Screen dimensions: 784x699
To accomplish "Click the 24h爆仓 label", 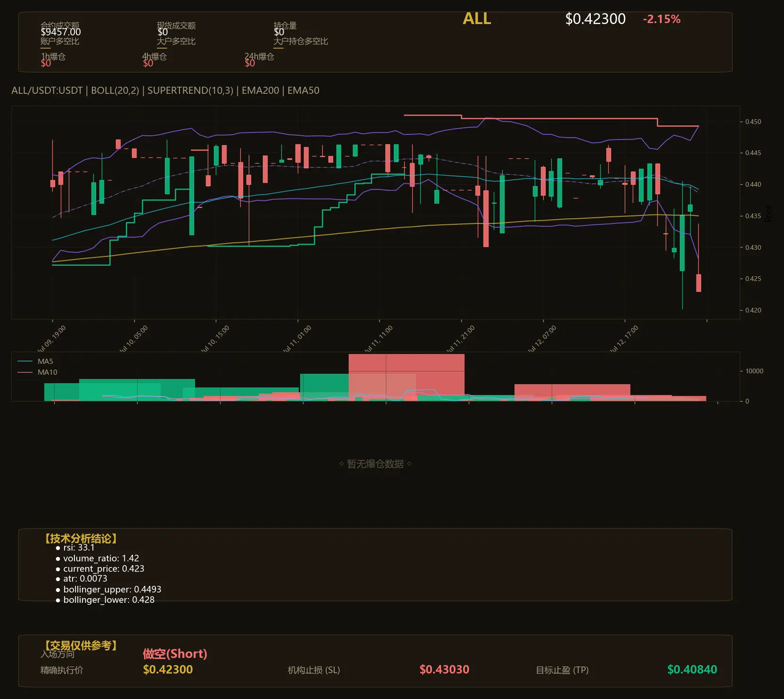I will (x=259, y=57).
